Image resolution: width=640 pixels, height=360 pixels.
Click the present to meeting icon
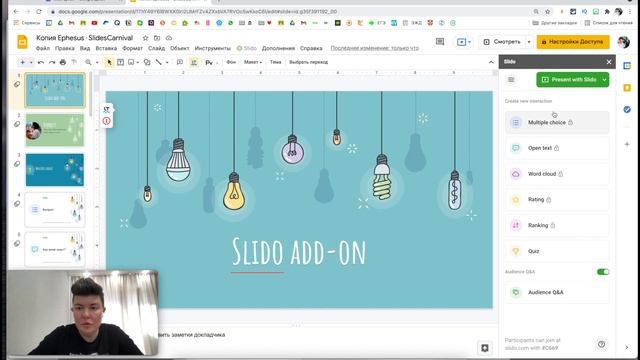click(x=464, y=42)
